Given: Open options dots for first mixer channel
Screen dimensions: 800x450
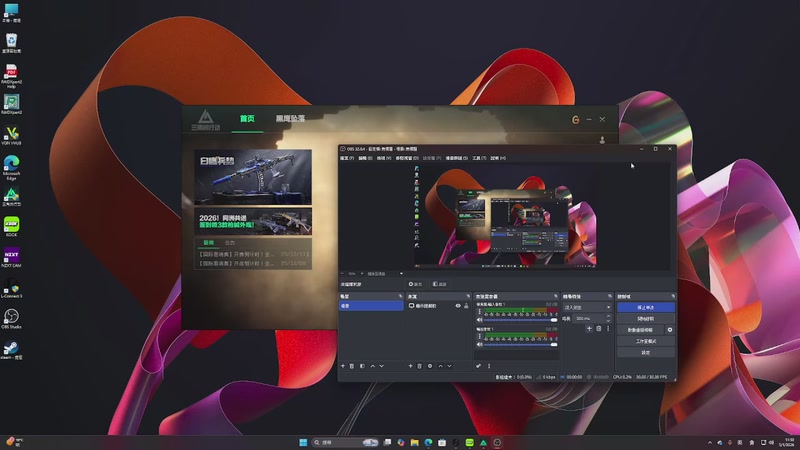Looking at the screenshot, I should [x=479, y=311].
